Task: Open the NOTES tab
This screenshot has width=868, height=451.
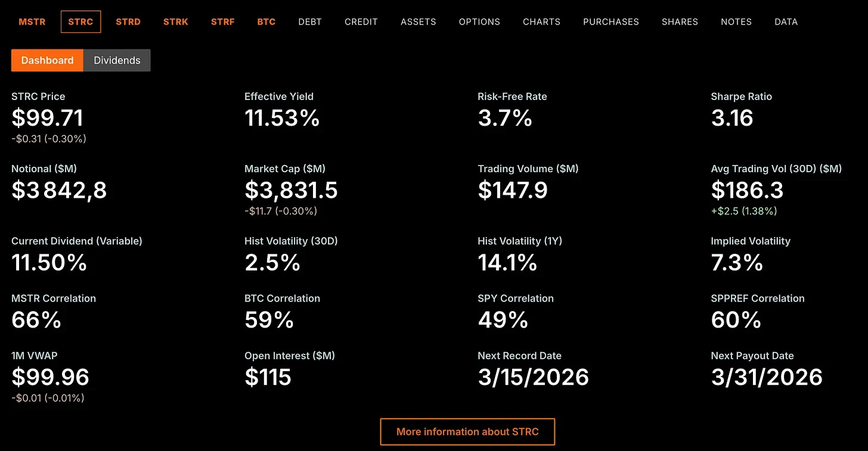Action: tap(736, 21)
